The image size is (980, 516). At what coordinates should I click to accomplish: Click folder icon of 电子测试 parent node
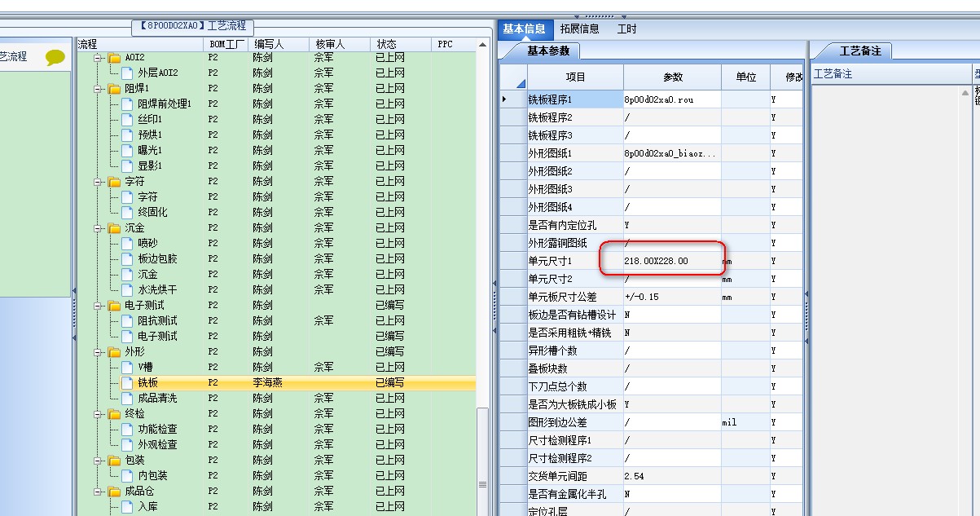114,306
